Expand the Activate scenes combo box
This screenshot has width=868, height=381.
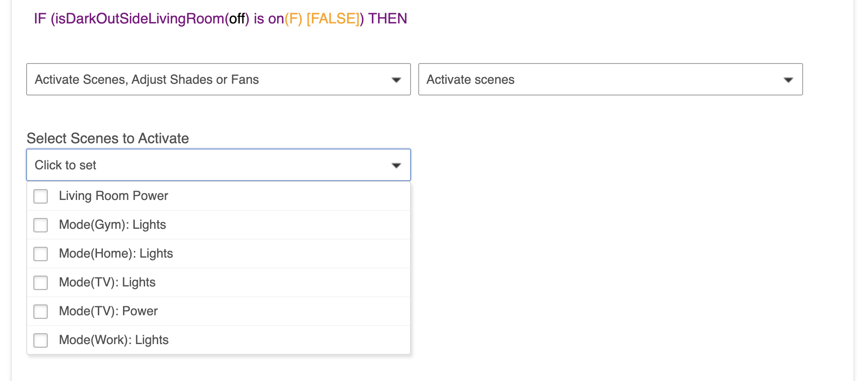[610, 79]
